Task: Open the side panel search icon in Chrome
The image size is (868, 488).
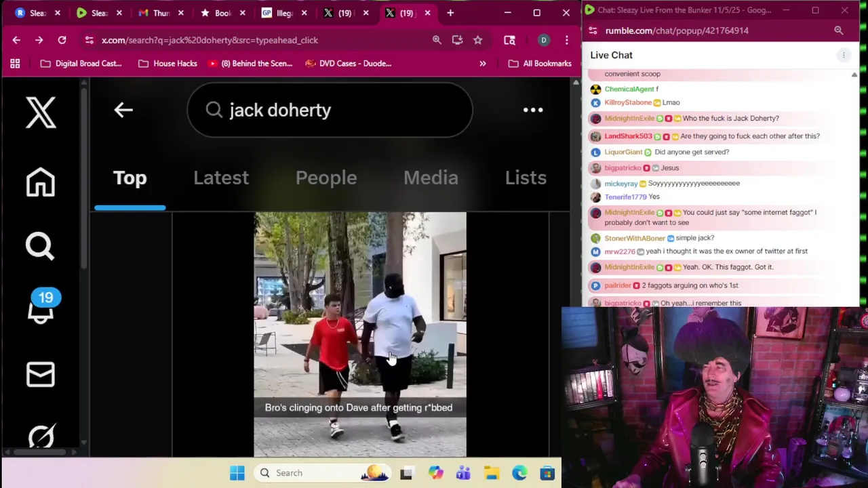Action: tap(509, 40)
